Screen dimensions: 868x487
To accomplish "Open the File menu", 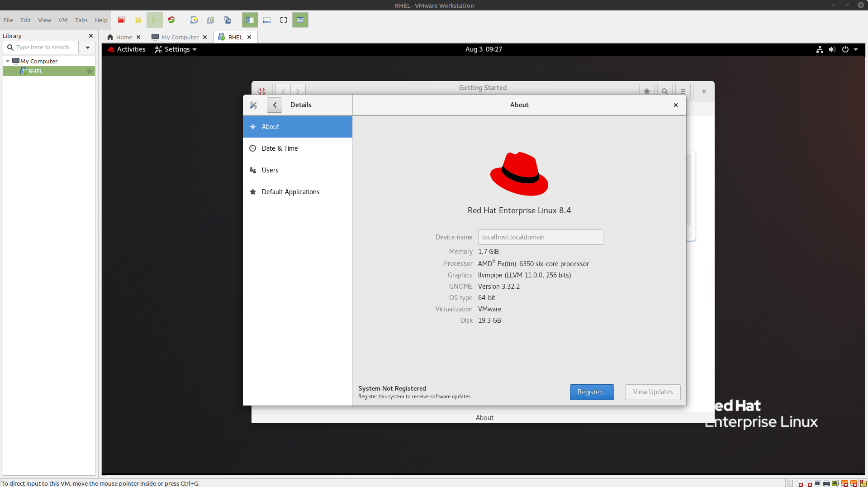I will (x=8, y=20).
